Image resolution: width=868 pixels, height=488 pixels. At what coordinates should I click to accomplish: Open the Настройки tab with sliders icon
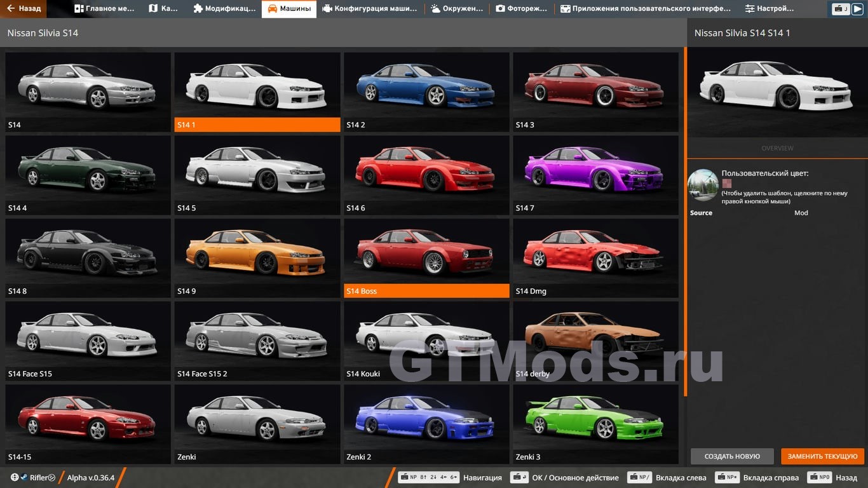(x=770, y=9)
